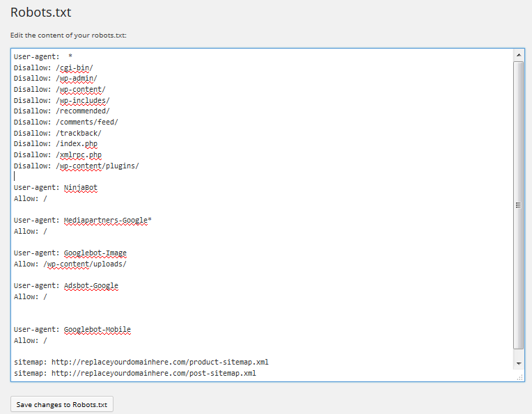
Task: Click the 'Disallow: /wp-includes/' line
Action: pyautogui.click(x=62, y=101)
